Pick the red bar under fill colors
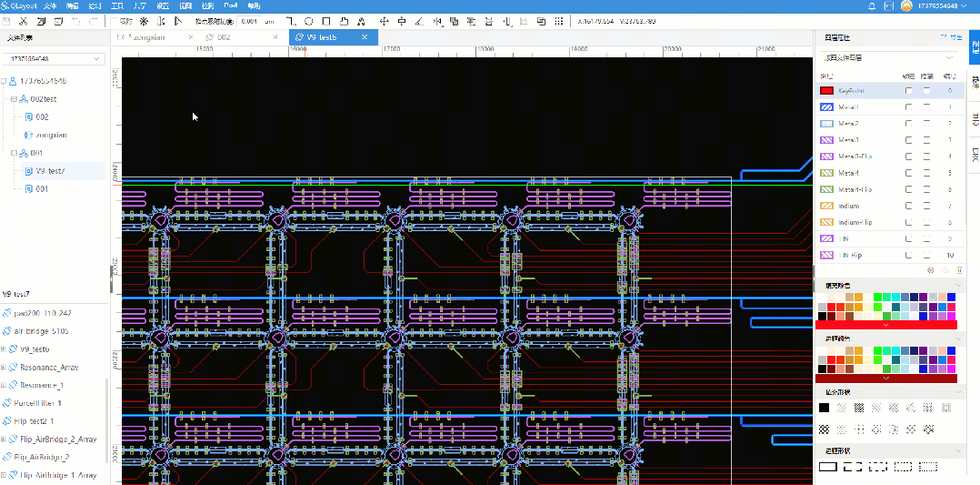The image size is (980, 485). [x=886, y=324]
